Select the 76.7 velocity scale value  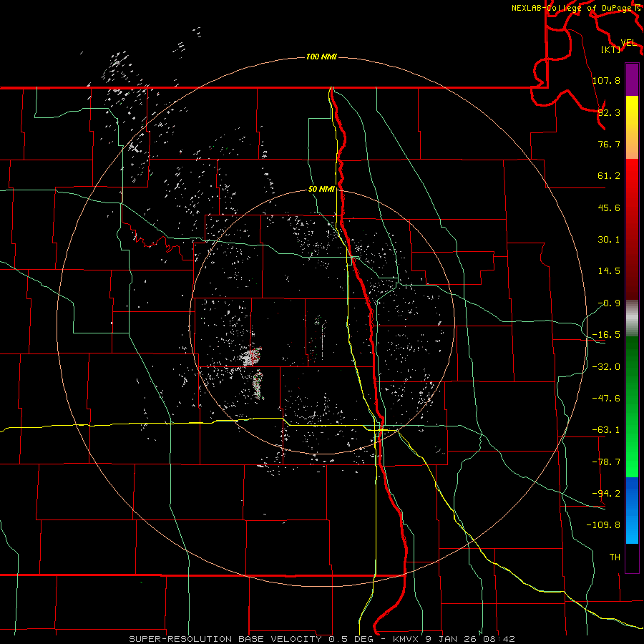click(x=609, y=144)
